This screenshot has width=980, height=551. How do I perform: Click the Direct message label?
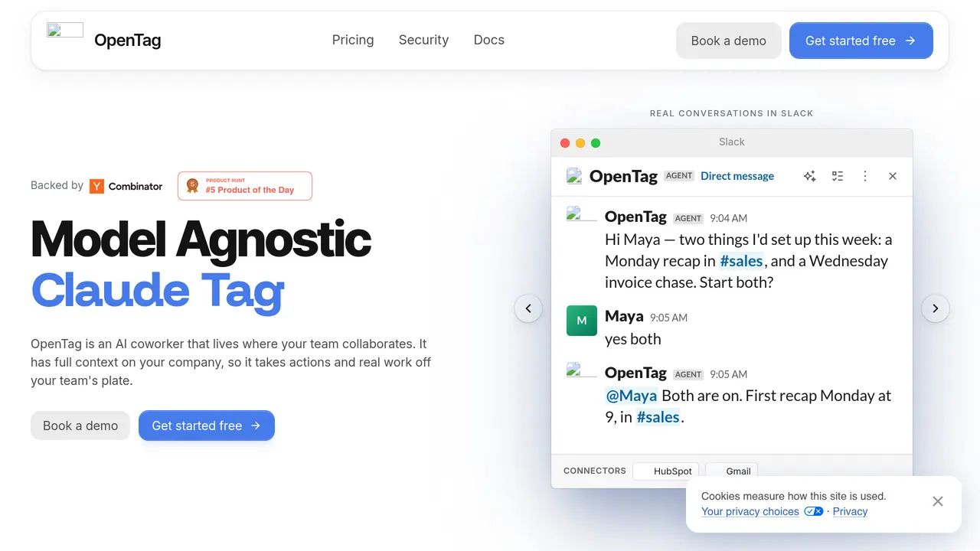[x=737, y=176]
